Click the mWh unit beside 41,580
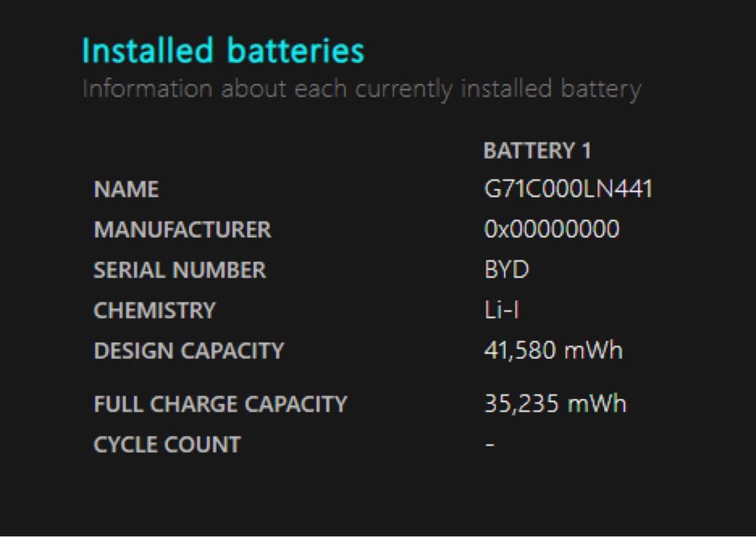The width and height of the screenshot is (756, 537). [593, 350]
